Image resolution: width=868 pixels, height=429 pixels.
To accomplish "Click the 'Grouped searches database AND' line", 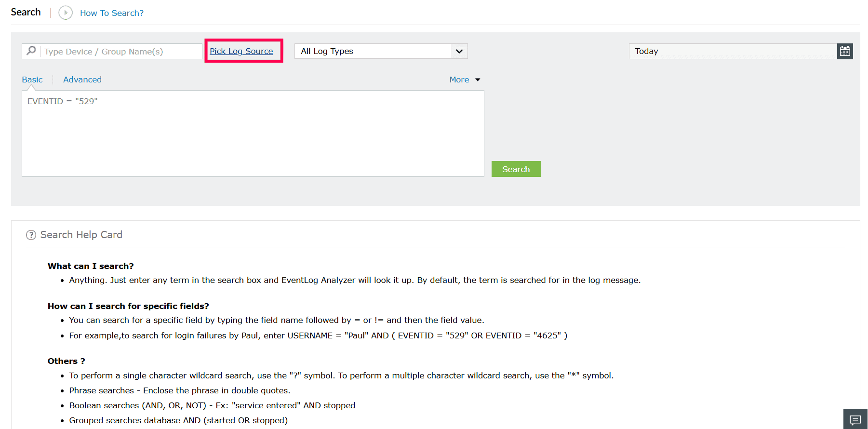I will pos(178,420).
